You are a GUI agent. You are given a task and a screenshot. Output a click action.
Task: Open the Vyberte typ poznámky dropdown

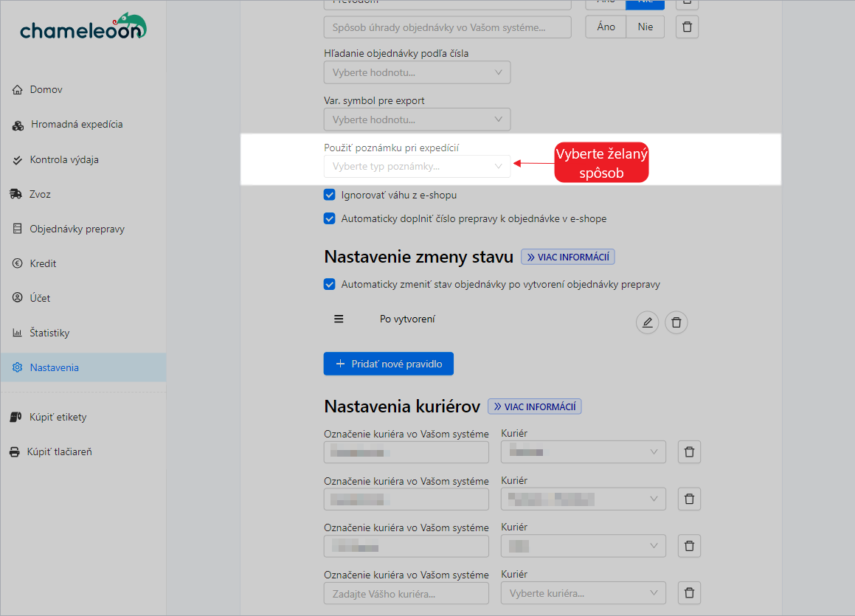point(417,166)
